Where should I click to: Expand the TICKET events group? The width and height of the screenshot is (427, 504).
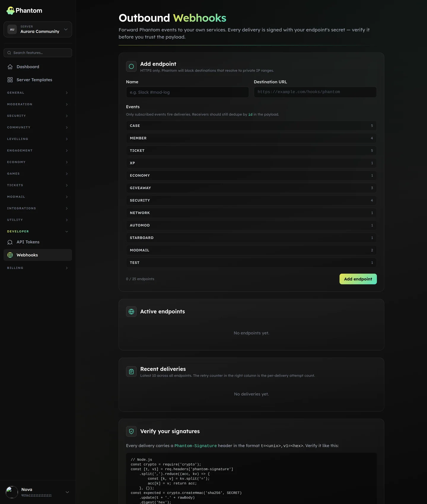point(251,151)
